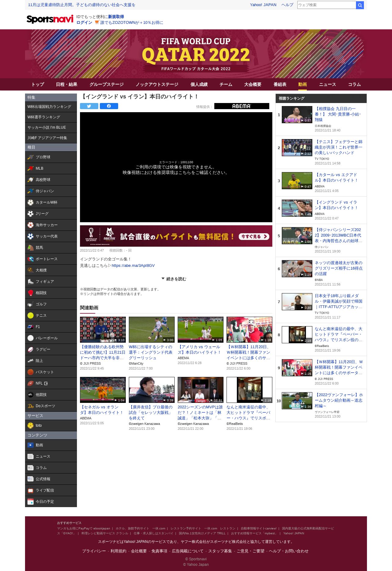
Task: Open ボートレース sidebar icon
Action: 31,259
